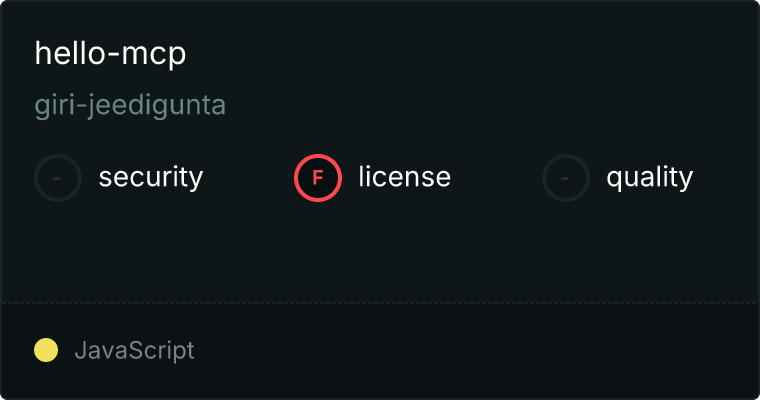Click the letter F inside the red ring
The image size is (760, 400).
318,178
